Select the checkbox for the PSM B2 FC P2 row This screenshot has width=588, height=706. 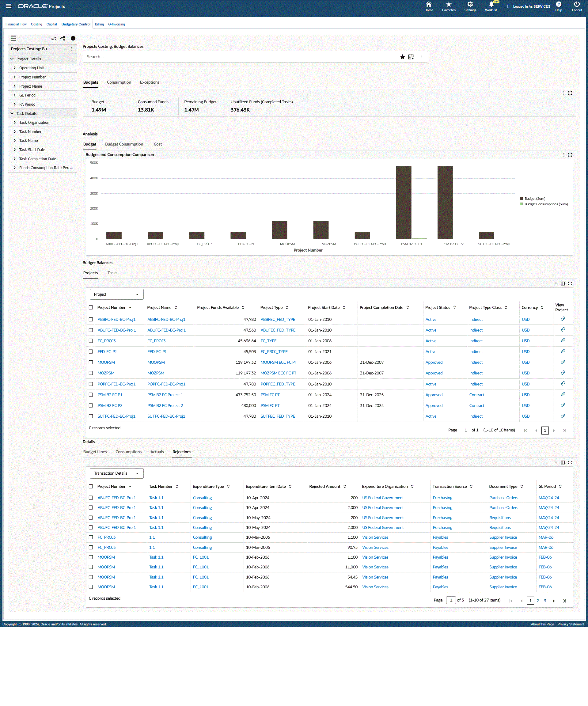(91, 405)
